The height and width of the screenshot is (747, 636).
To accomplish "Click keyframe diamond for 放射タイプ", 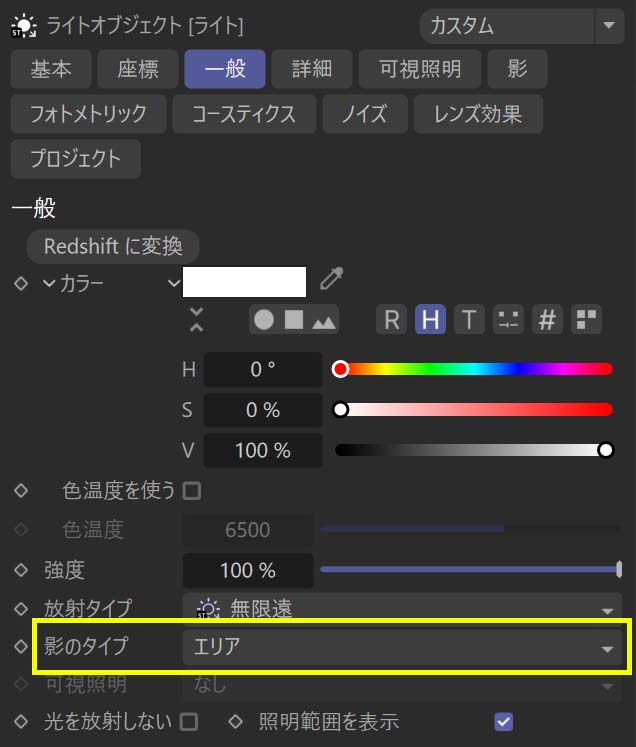I will click(21, 608).
